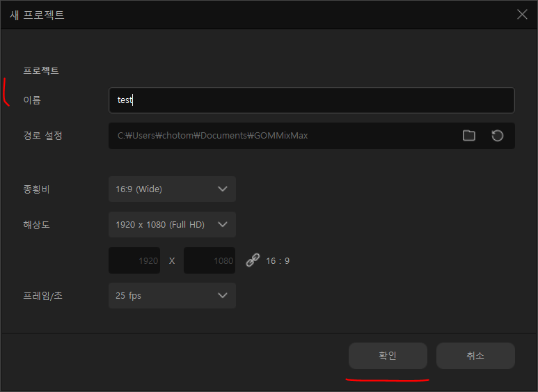The height and width of the screenshot is (392, 538).
Task: Cancel with the 취소 button
Action: click(475, 356)
